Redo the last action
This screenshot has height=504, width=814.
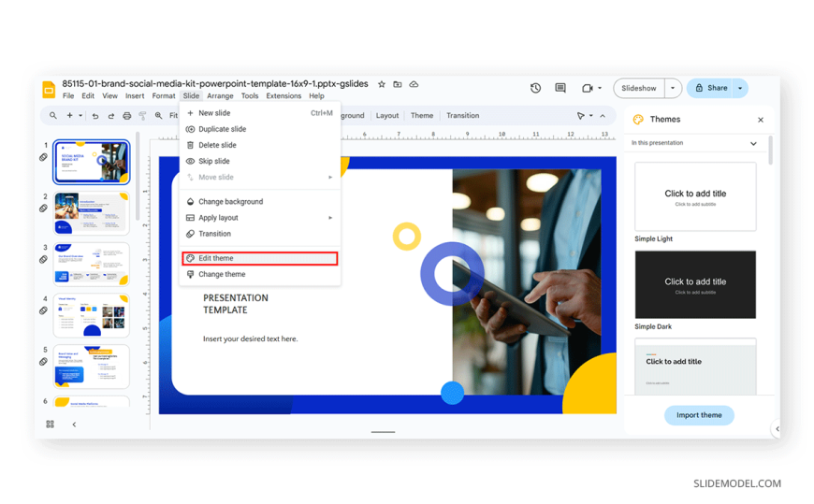tap(111, 116)
